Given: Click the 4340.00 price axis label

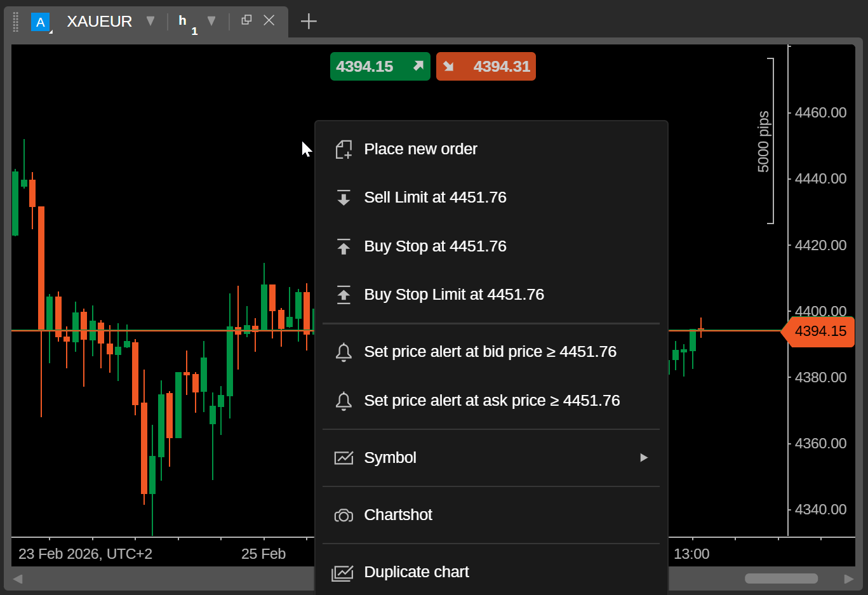Looking at the screenshot, I should tap(820, 509).
